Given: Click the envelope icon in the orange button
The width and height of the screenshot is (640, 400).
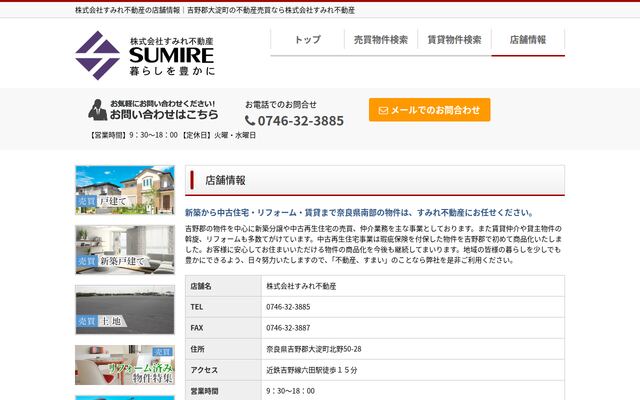Looking at the screenshot, I should 383,110.
